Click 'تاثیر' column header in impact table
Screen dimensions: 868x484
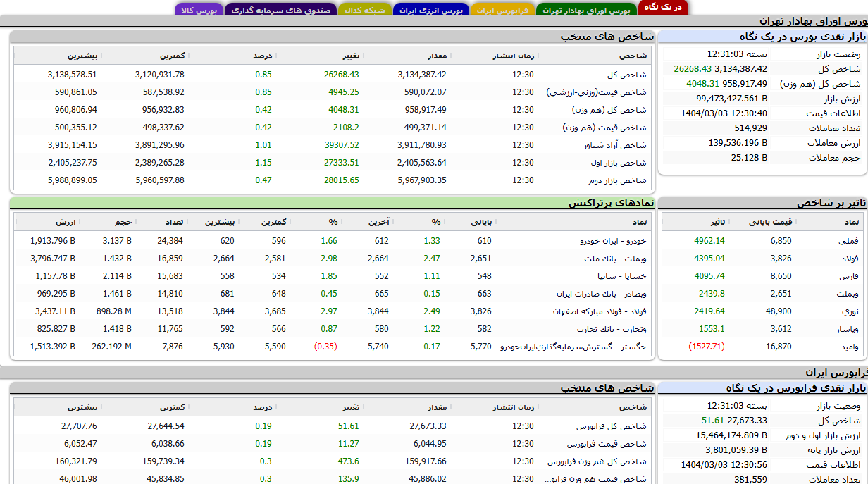pyautogui.click(x=717, y=223)
